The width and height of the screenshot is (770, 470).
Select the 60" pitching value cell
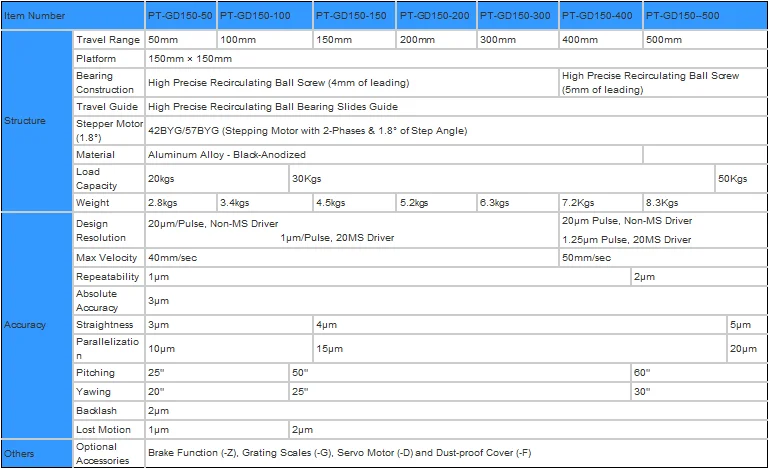642,372
